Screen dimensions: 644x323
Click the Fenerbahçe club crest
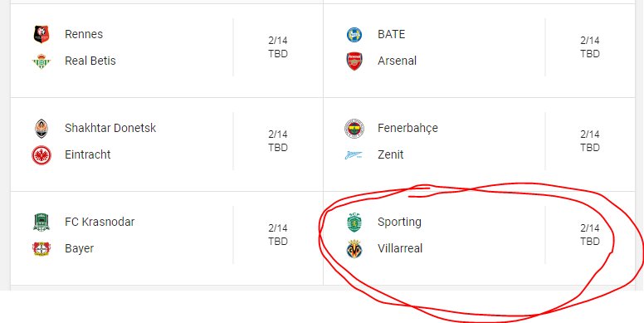354,128
